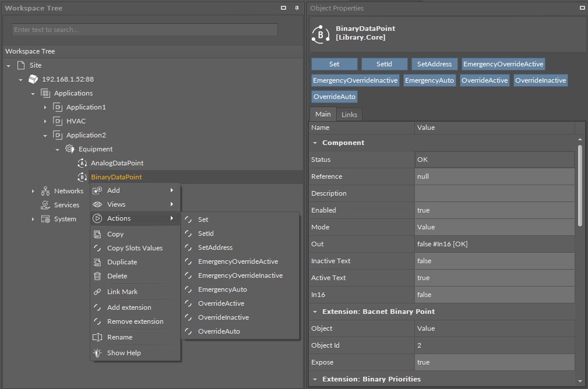Choose OverrideActive from the Actions submenu
This screenshot has width=588, height=389.
tap(221, 303)
